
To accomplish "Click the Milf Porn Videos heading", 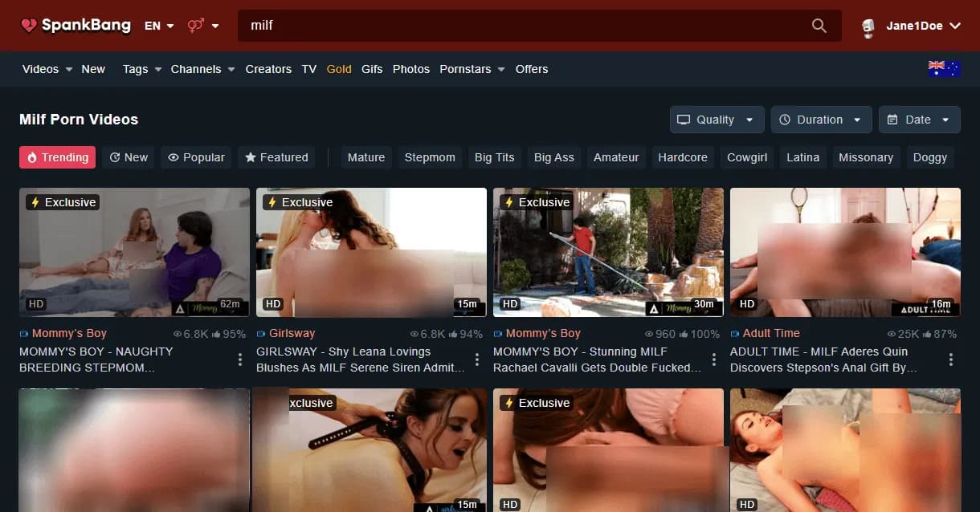I will [x=79, y=120].
